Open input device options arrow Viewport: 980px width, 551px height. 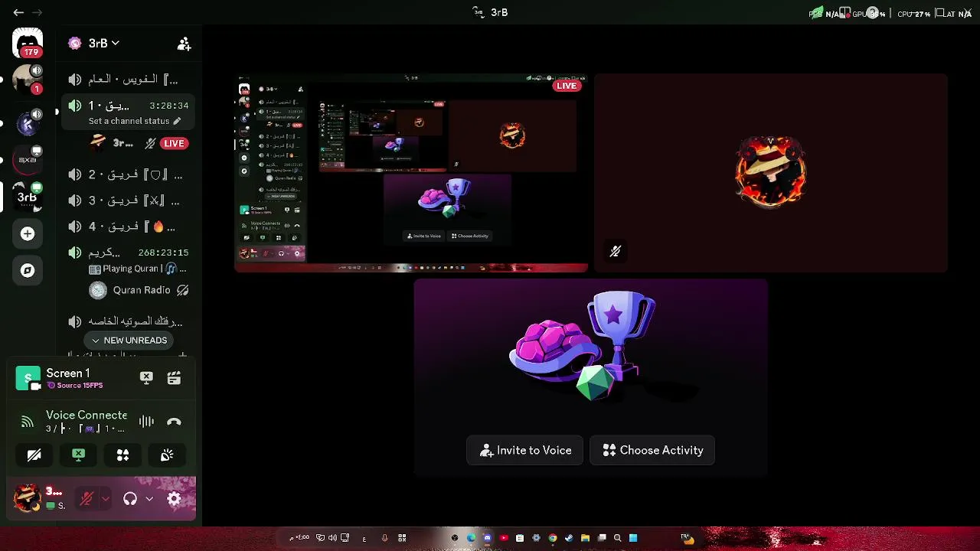tap(105, 499)
